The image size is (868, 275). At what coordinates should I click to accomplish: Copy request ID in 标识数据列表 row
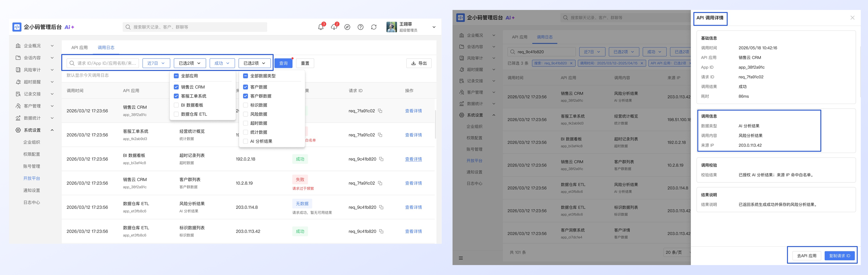pos(381,231)
